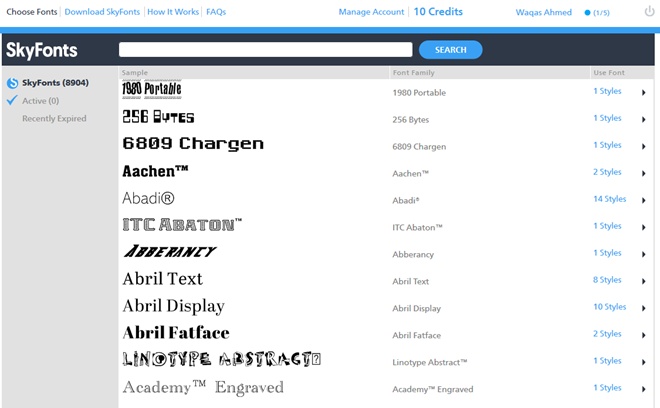Click 1 Styles for Linotype Abstract
Image resolution: width=660 pixels, height=408 pixels.
[607, 360]
